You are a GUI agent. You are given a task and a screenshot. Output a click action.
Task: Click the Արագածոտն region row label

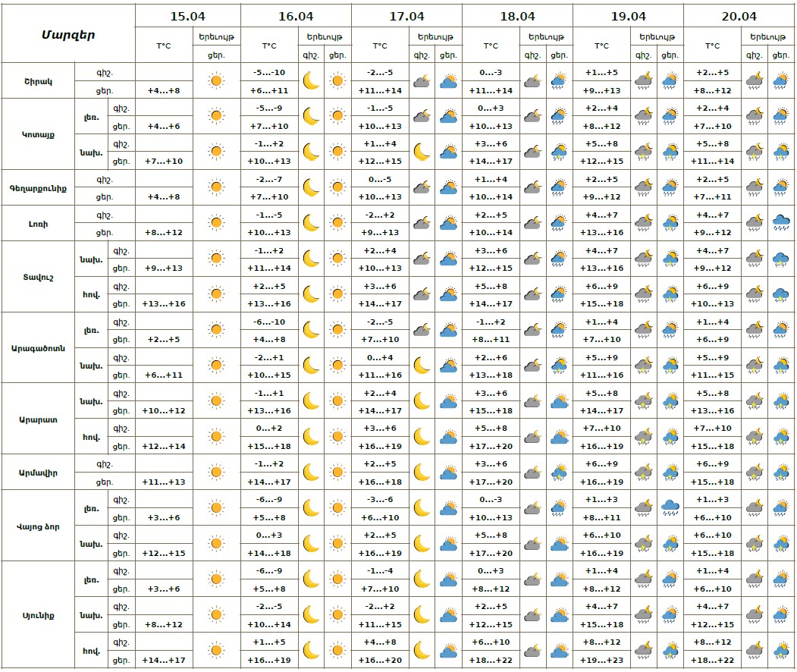coord(38,348)
